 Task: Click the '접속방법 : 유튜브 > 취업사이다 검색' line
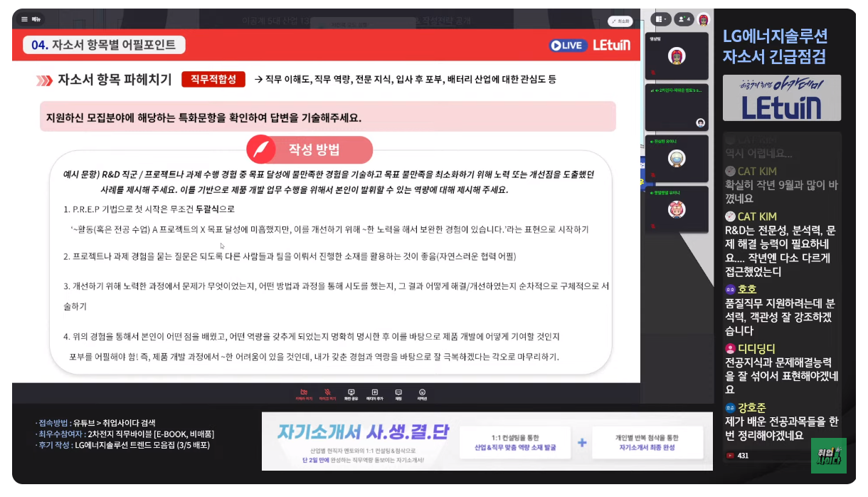95,422
